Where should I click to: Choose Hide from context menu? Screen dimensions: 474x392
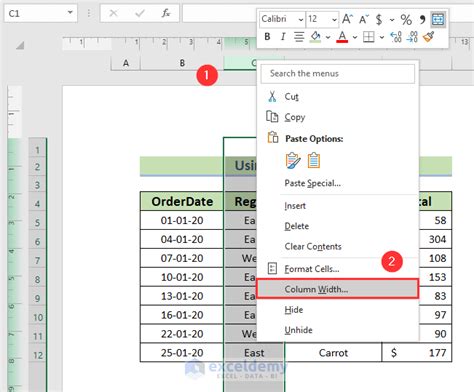338,310
